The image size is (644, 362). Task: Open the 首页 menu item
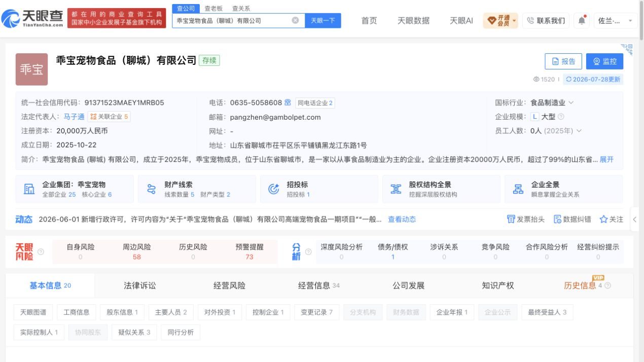pos(369,21)
